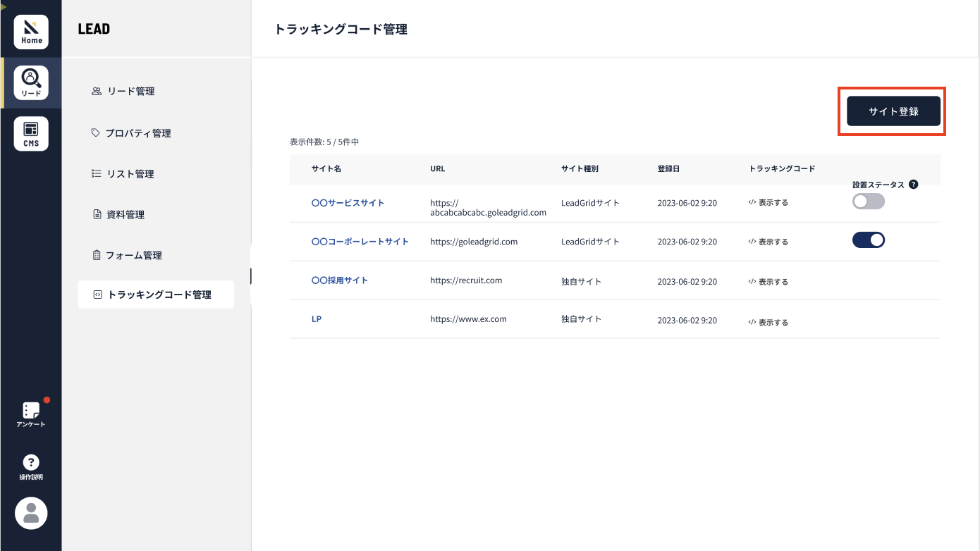
Task: Click the サイト登録 button
Action: (x=893, y=111)
